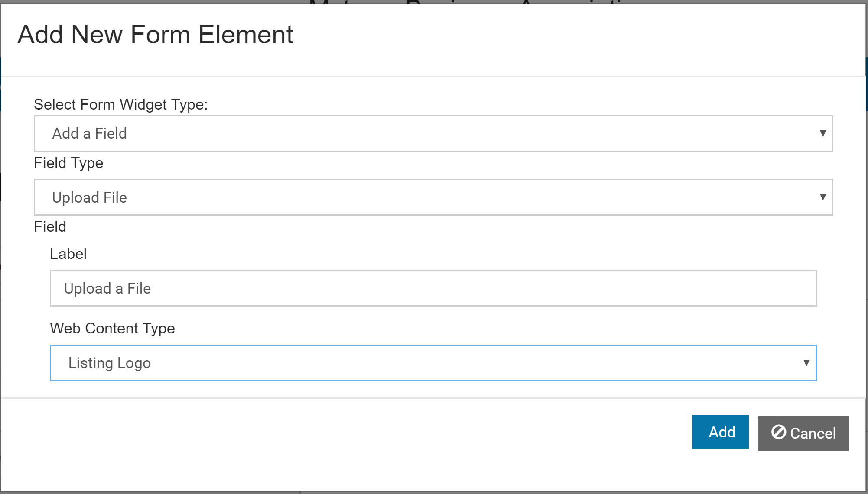The width and height of the screenshot is (868, 494).
Task: Expand the Web Content Type dropdown
Action: click(433, 363)
